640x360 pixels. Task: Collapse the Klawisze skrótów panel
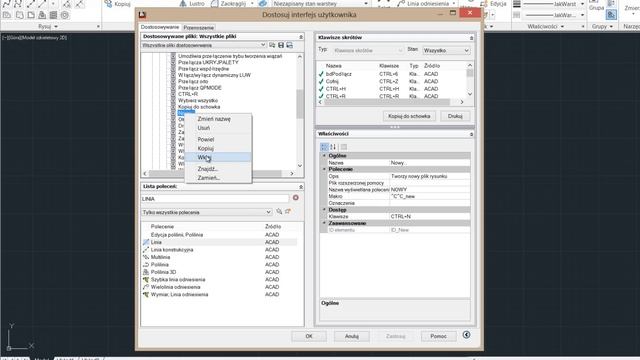471,38
